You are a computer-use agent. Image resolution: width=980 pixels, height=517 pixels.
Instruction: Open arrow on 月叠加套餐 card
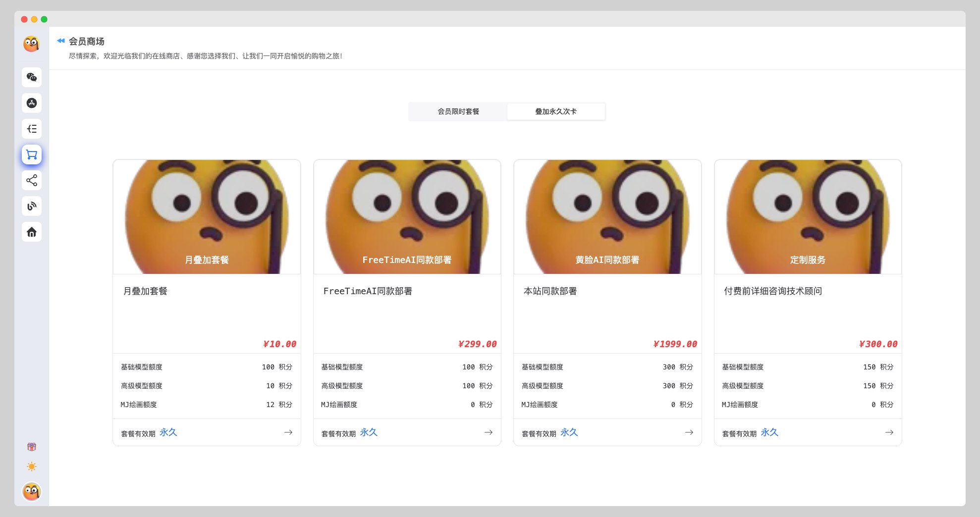click(x=288, y=432)
